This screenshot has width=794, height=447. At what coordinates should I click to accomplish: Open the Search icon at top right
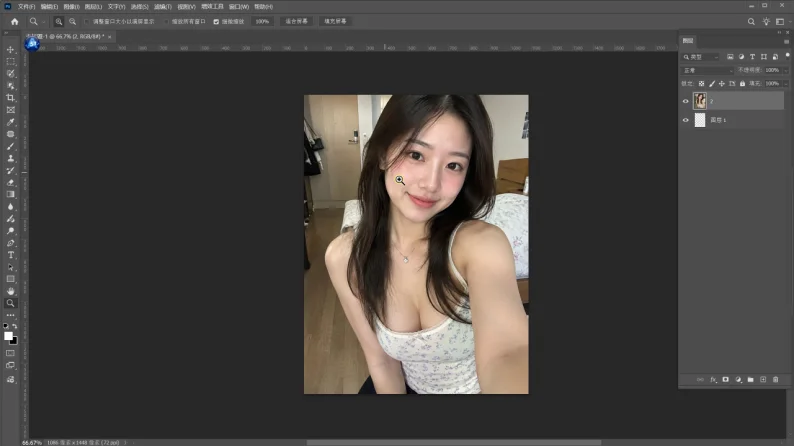[x=751, y=22]
